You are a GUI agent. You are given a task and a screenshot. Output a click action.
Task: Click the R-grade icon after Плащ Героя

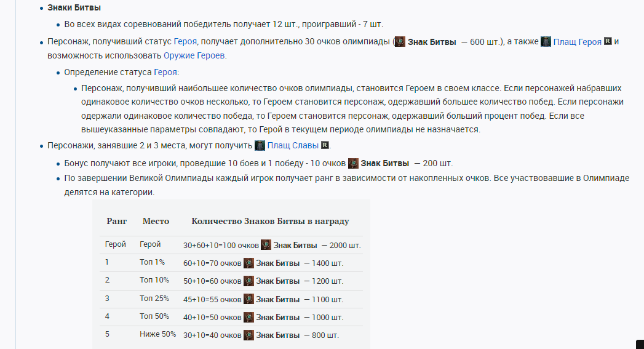click(608, 42)
